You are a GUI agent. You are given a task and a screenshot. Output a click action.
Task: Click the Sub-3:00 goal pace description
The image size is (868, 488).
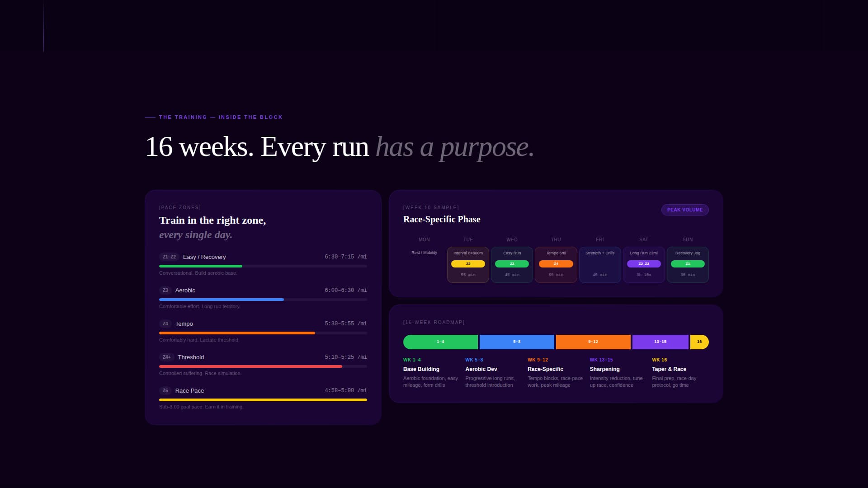click(201, 407)
